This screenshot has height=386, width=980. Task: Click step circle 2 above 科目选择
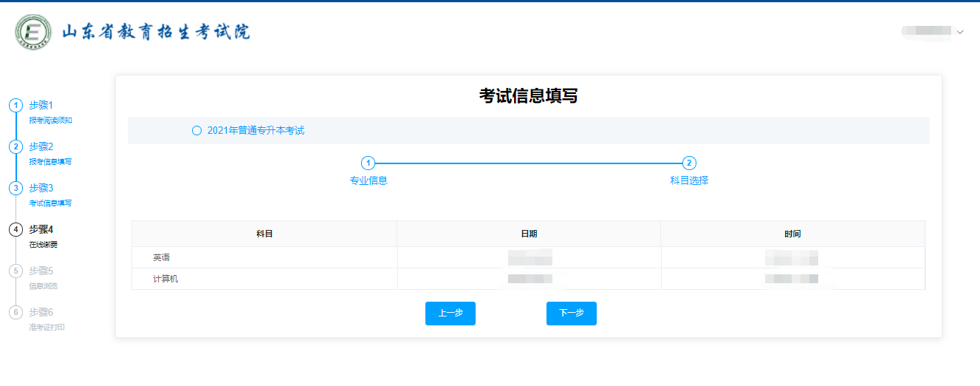coord(688,163)
